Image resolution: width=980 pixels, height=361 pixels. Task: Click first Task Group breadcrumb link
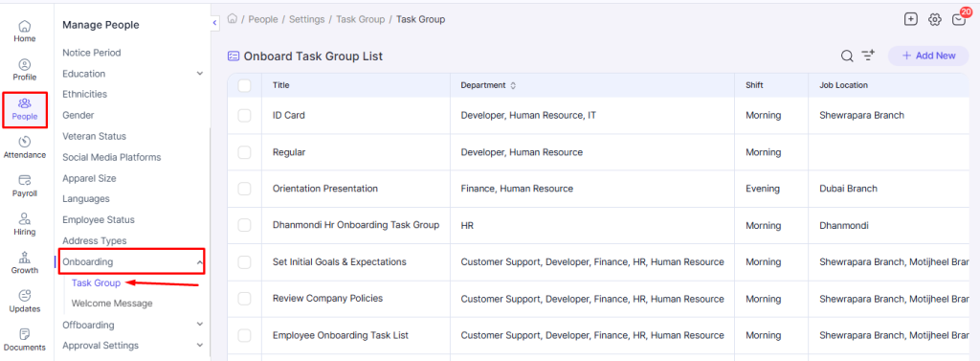tap(361, 19)
